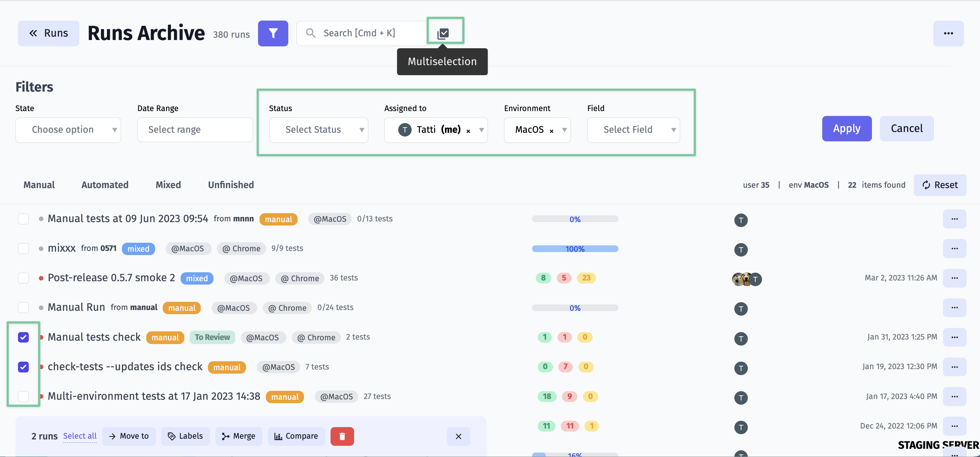Viewport: 980px width, 457px height.
Task: Uncheck the Manual tests check checkbox
Action: pos(23,337)
